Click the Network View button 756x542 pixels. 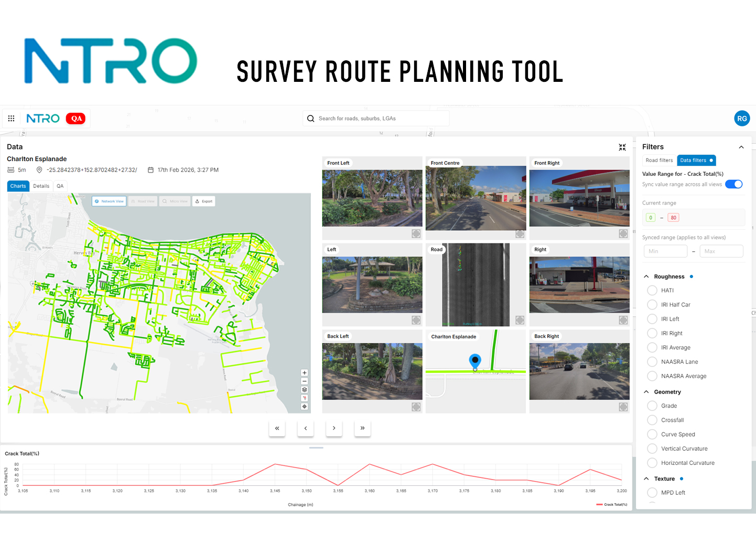point(110,201)
